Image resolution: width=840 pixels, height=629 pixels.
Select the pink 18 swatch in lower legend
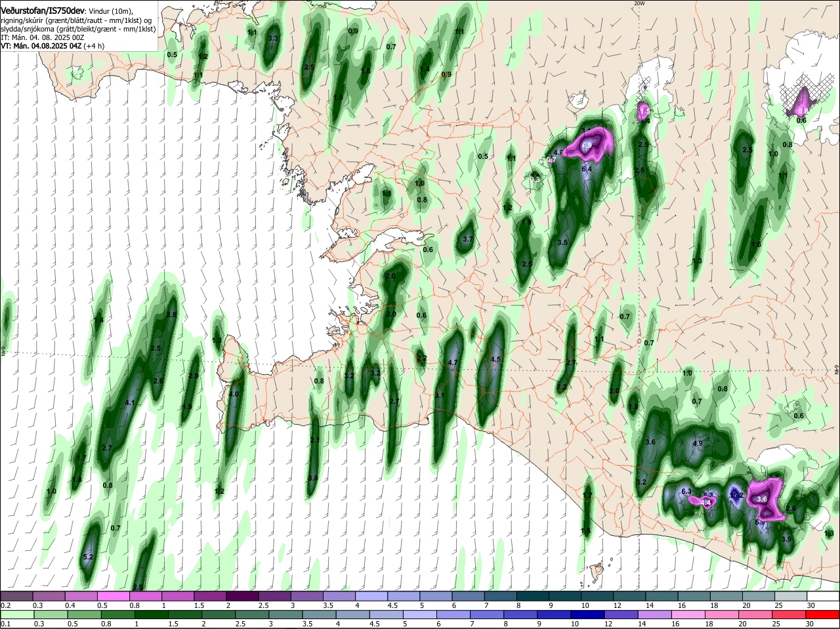(x=723, y=615)
